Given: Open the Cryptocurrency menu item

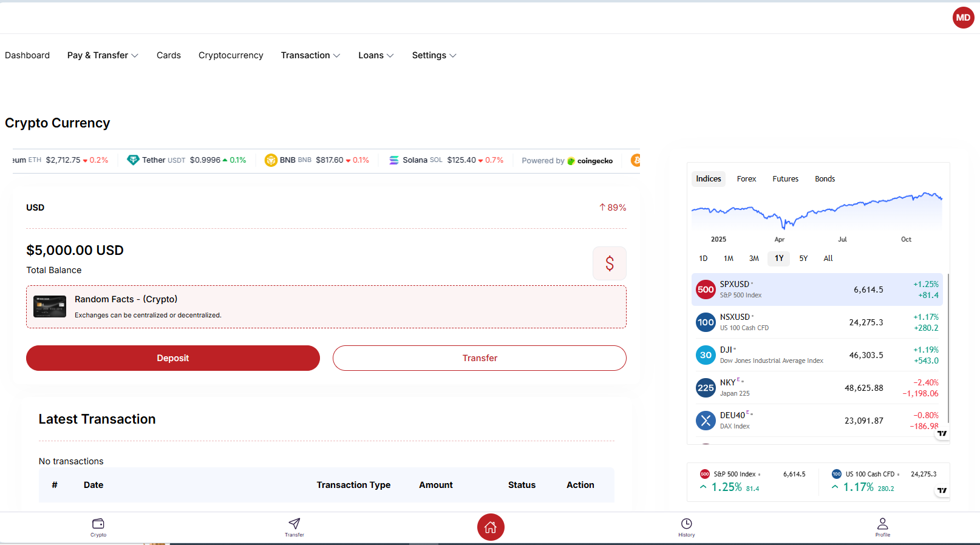Looking at the screenshot, I should pos(231,55).
